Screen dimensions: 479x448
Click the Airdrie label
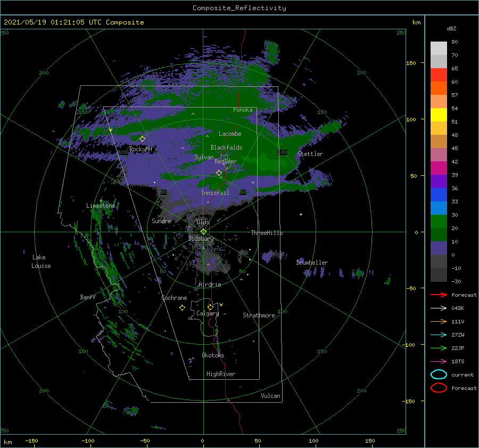coord(210,284)
